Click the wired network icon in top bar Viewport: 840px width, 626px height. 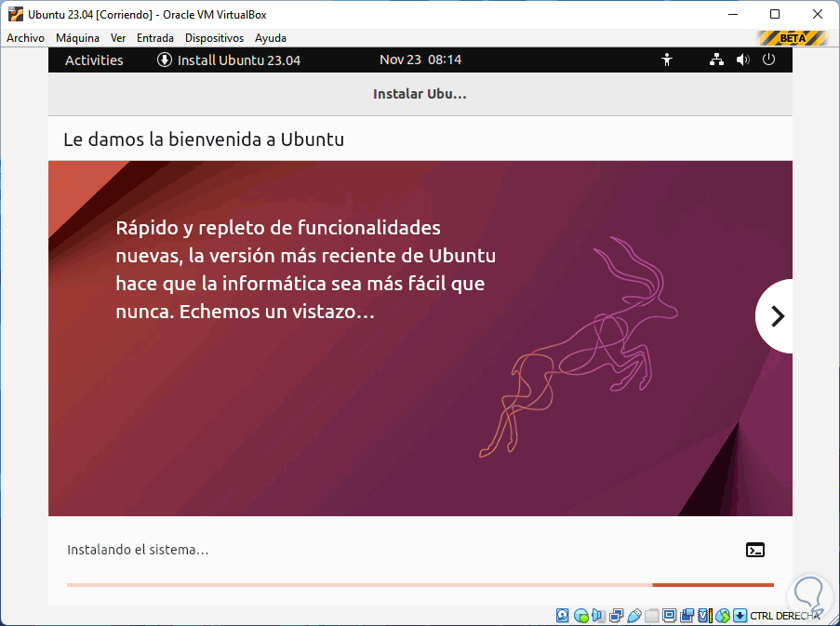click(717, 60)
